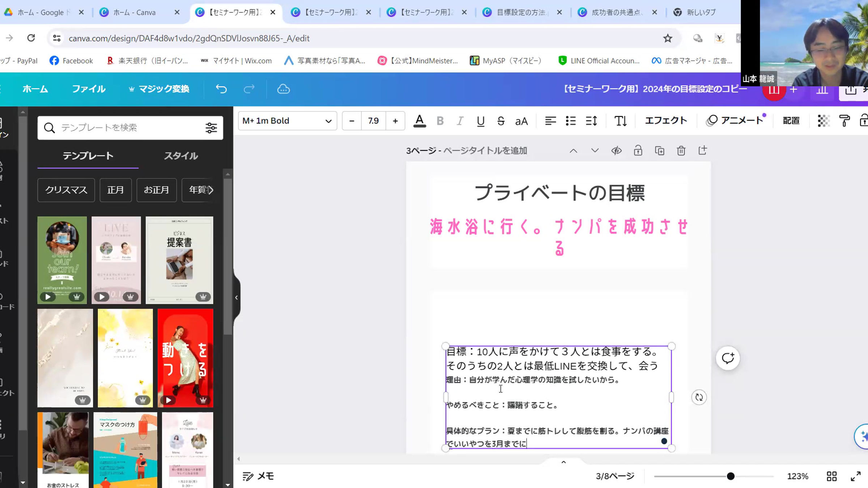Open the red 動きをつける template thumbnail
Screen dimensions: 868x488
tap(186, 358)
